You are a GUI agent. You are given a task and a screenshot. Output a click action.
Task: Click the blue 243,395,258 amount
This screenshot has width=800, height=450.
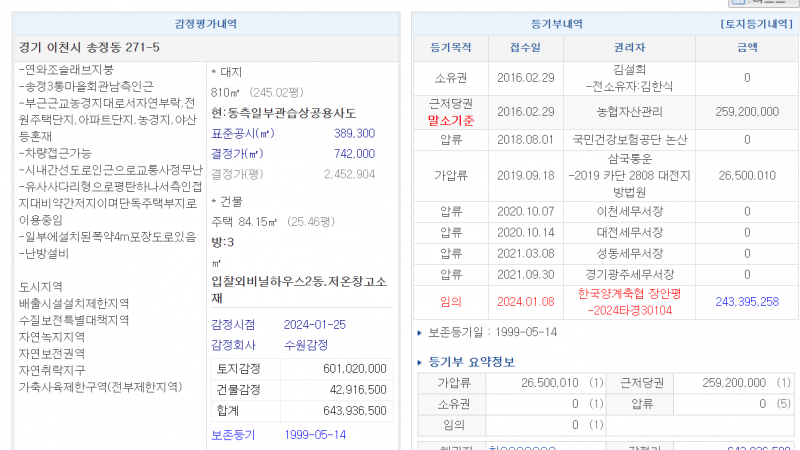pyautogui.click(x=746, y=301)
